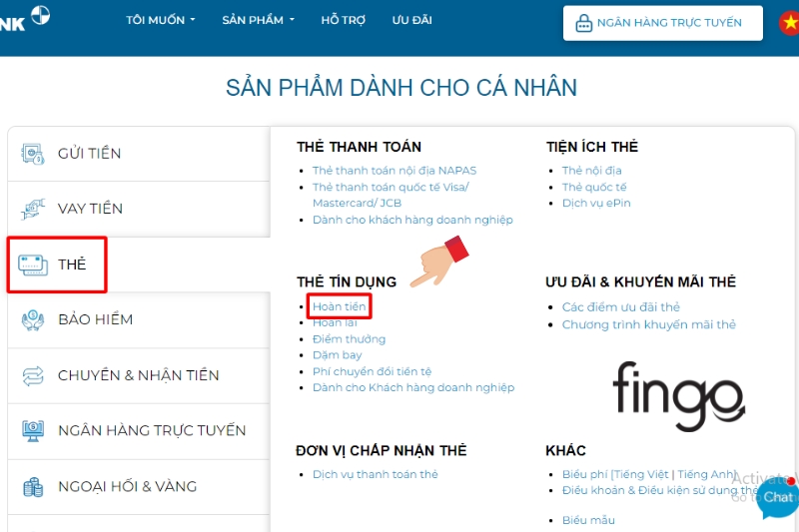The image size is (799, 532).
Task: Click the bank logo emblem
Action: [x=40, y=15]
